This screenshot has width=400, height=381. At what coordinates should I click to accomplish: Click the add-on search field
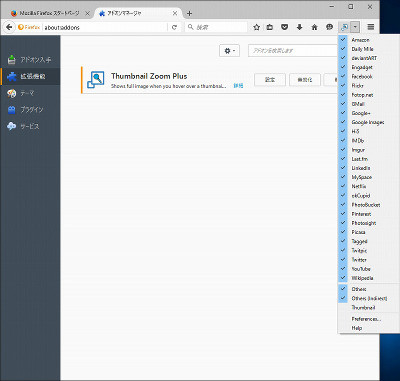tap(293, 51)
